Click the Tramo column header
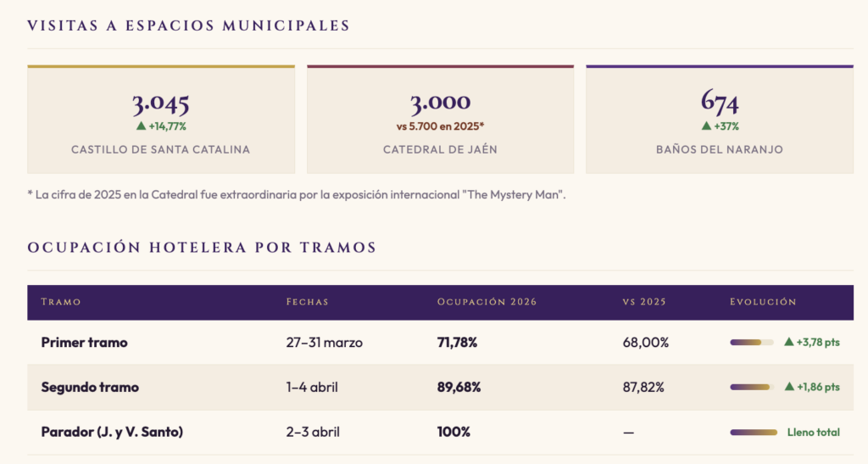The image size is (868, 464). pos(61,302)
